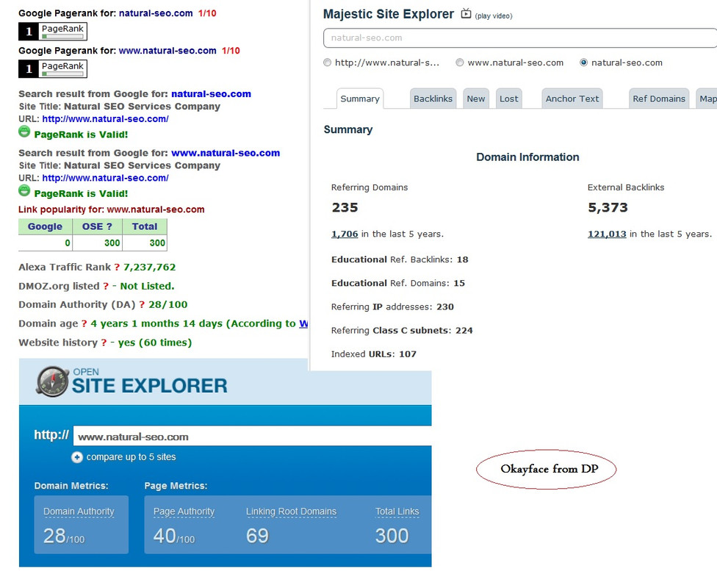
Task: Click the Page Authority value 40/100
Action: click(x=174, y=536)
